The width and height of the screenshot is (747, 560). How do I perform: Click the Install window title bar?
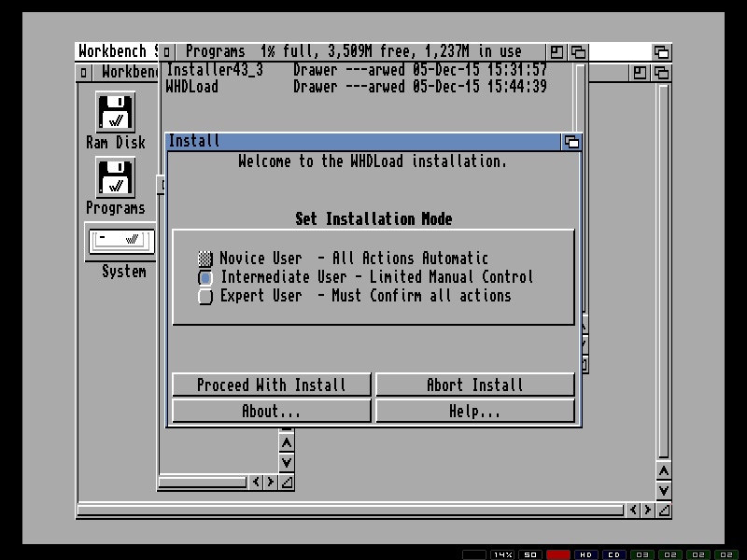(364, 142)
